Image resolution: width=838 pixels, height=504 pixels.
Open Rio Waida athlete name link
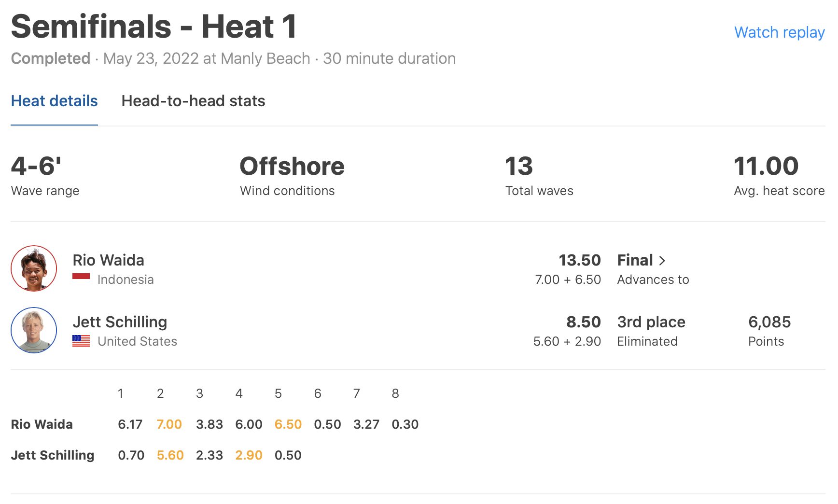(108, 260)
